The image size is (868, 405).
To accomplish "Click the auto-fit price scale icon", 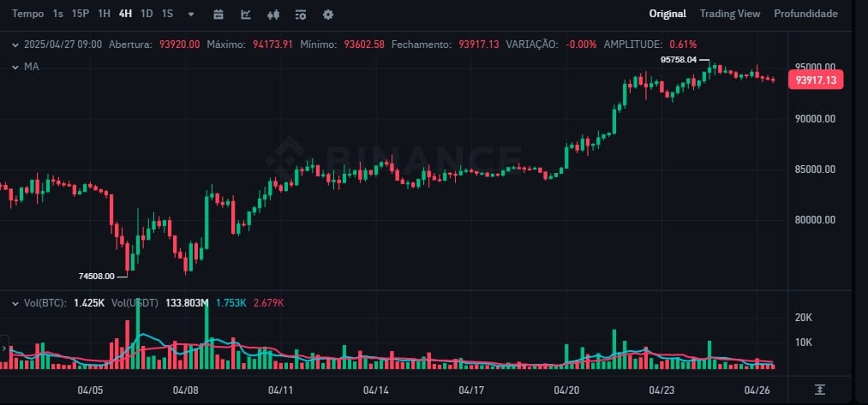I will click(x=820, y=390).
